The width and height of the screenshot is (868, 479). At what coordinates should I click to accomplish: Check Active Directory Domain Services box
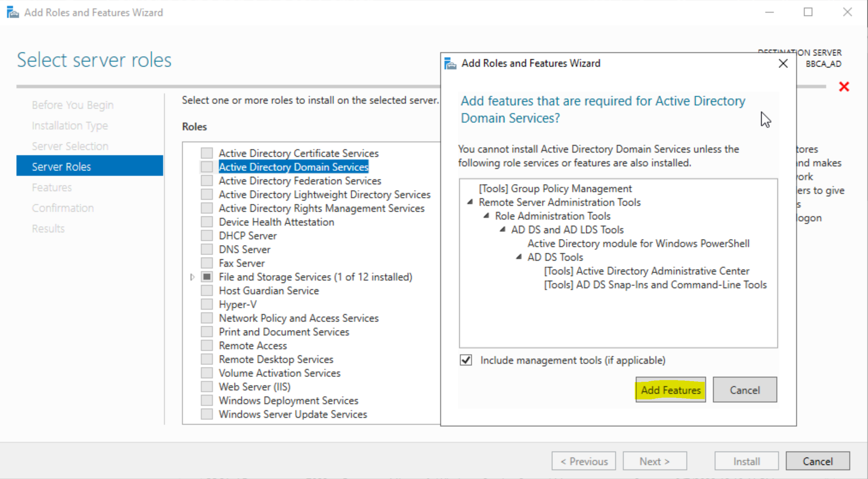[207, 167]
